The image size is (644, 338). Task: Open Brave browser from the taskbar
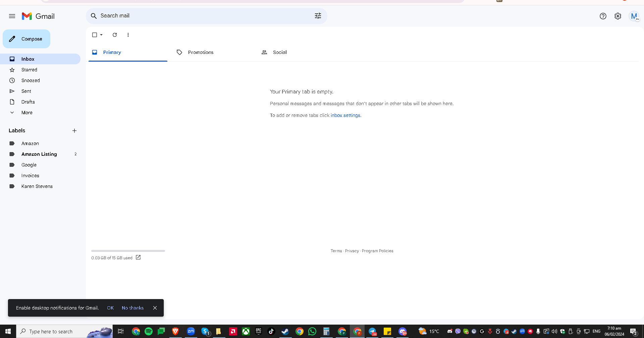click(175, 331)
